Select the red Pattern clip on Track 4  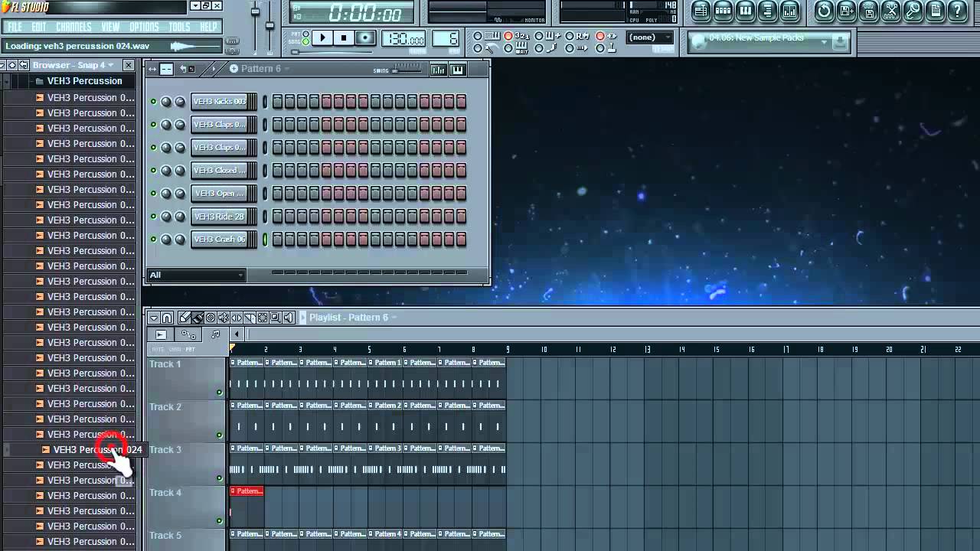tap(247, 491)
